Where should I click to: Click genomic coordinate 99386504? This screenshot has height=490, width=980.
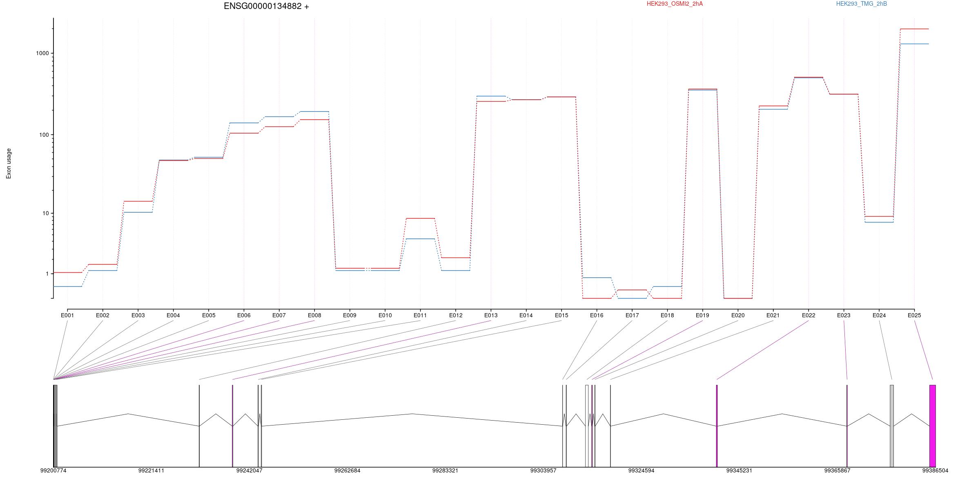point(935,470)
